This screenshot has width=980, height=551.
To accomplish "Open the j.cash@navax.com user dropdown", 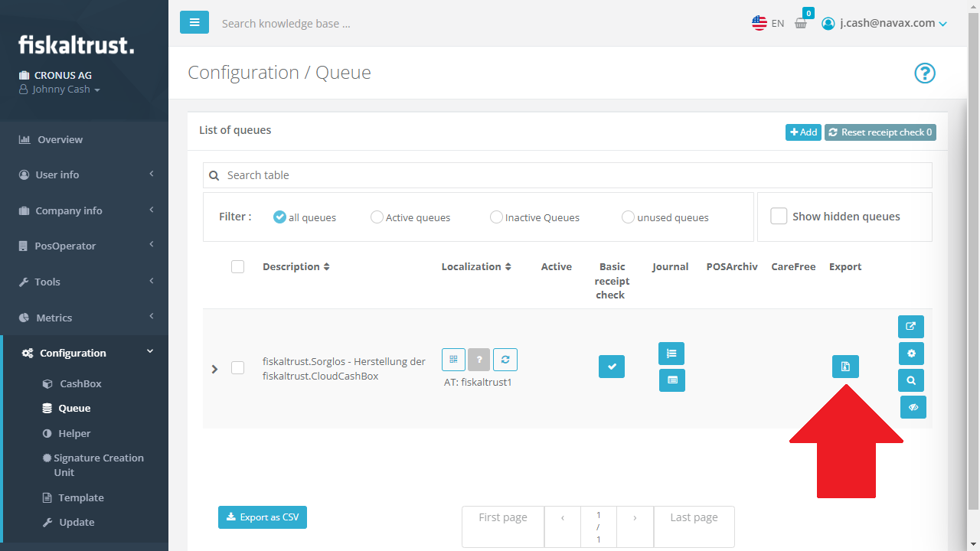I will (884, 24).
